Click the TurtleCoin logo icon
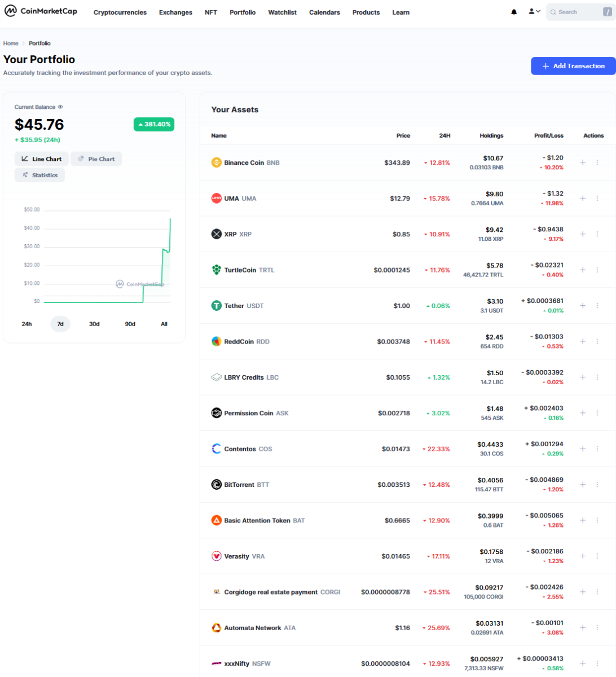The width and height of the screenshot is (616, 677). [216, 270]
